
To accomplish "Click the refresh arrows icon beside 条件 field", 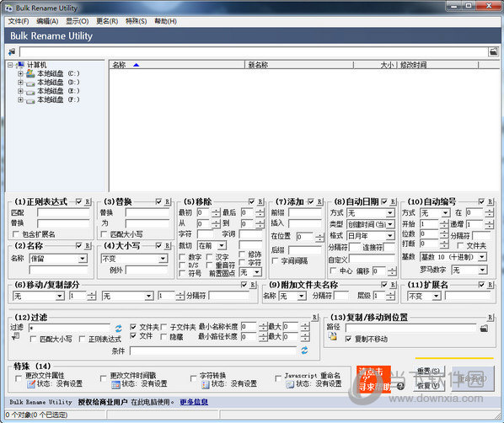I will 304,351.
